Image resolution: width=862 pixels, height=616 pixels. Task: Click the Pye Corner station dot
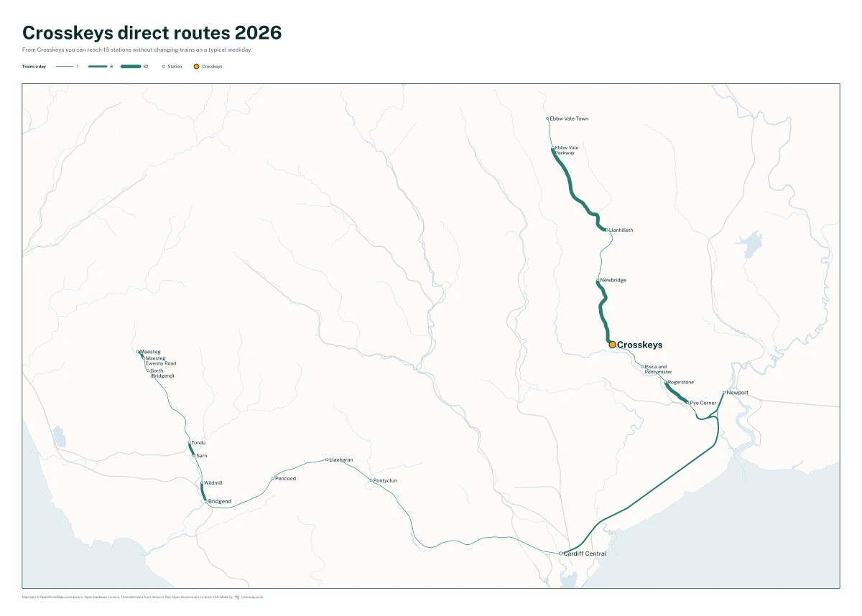pyautogui.click(x=687, y=403)
